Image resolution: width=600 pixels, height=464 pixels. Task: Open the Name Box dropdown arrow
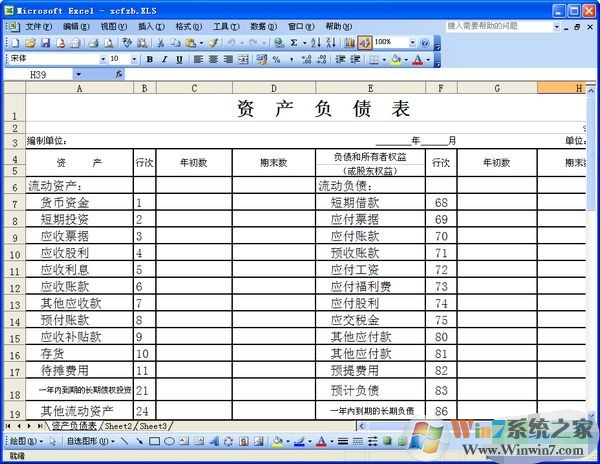click(78, 74)
